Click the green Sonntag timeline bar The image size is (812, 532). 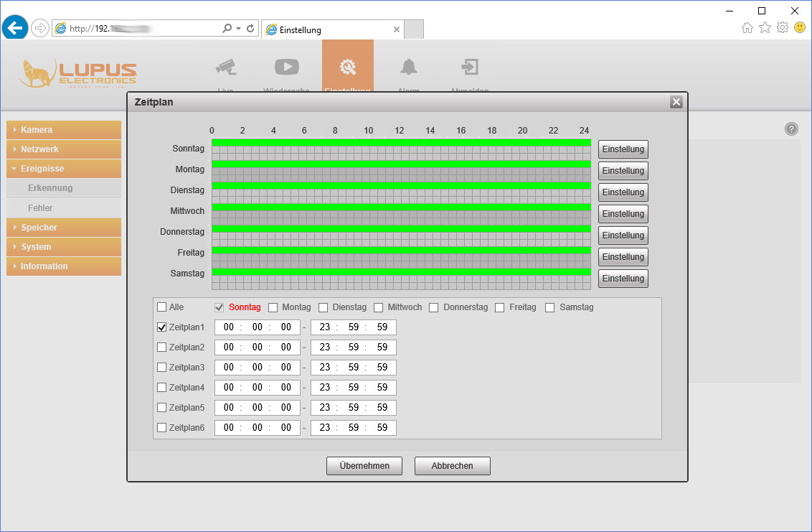pos(400,143)
